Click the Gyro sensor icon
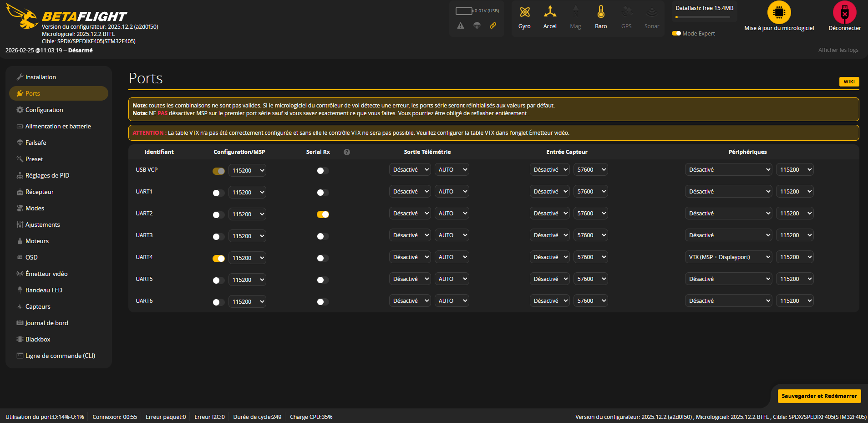This screenshot has width=868, height=423. pyautogui.click(x=524, y=13)
